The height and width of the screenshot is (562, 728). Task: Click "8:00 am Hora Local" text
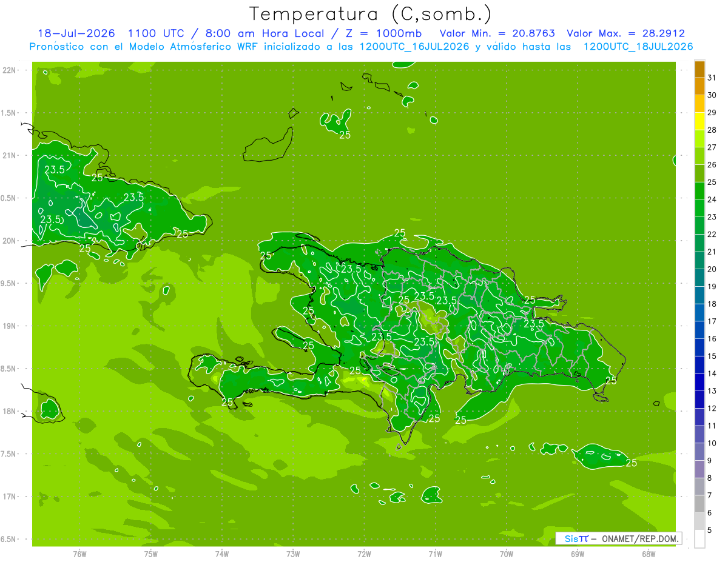pos(266,33)
